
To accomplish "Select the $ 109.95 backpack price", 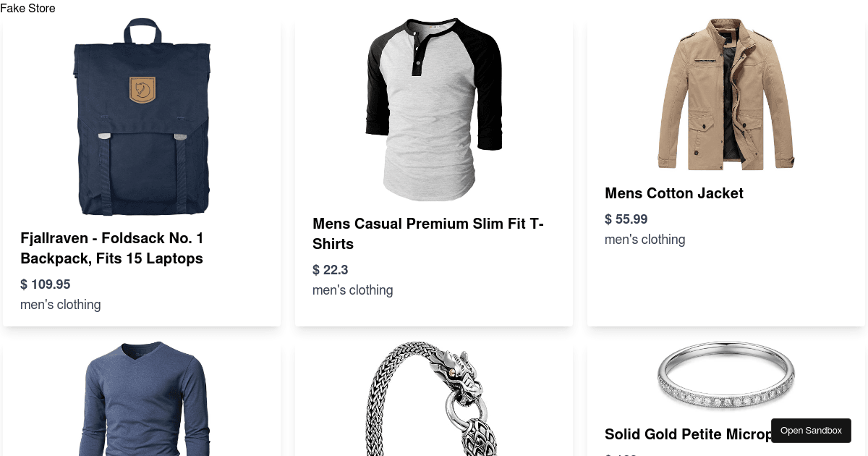I will [x=46, y=284].
